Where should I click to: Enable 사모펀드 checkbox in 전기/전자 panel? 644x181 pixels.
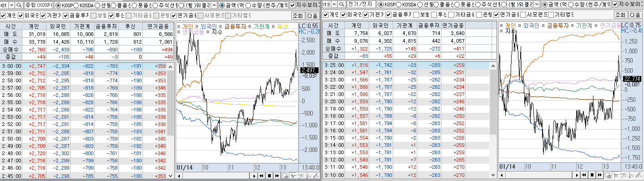click(523, 15)
